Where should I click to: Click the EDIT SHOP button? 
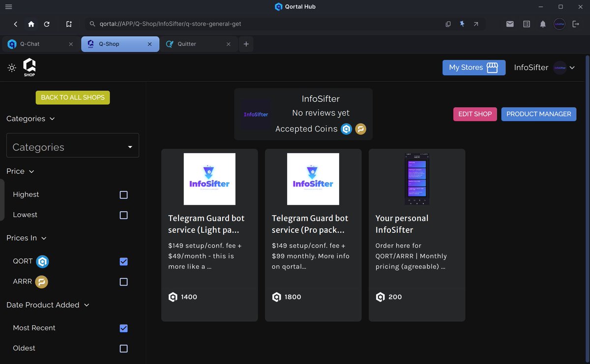pos(475,114)
